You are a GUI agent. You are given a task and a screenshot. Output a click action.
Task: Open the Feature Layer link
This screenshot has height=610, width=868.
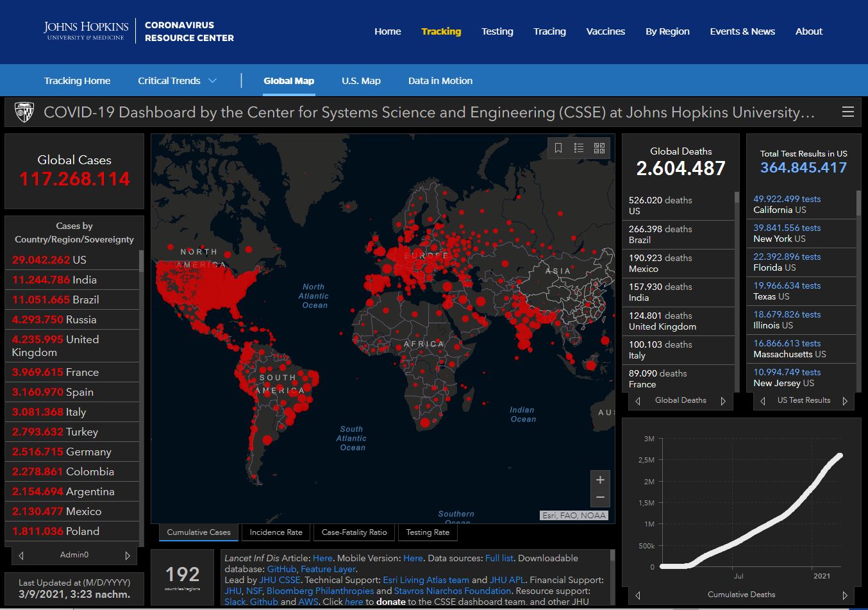click(328, 569)
